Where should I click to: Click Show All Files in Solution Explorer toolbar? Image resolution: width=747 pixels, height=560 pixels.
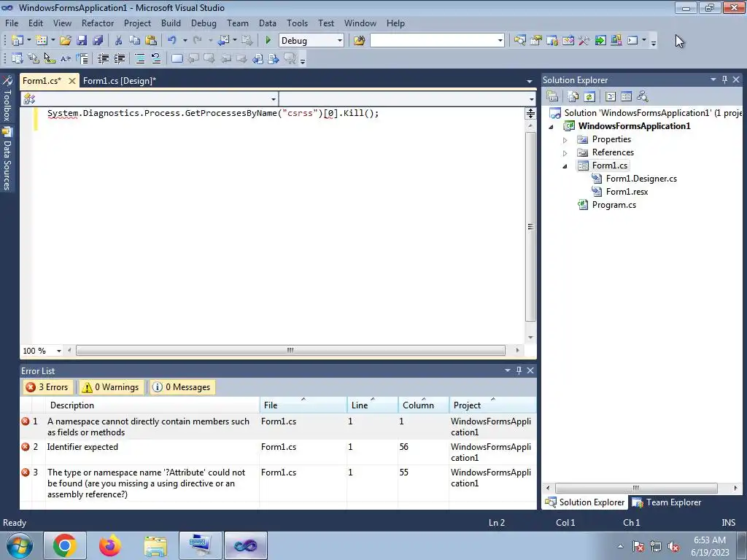[x=573, y=97]
